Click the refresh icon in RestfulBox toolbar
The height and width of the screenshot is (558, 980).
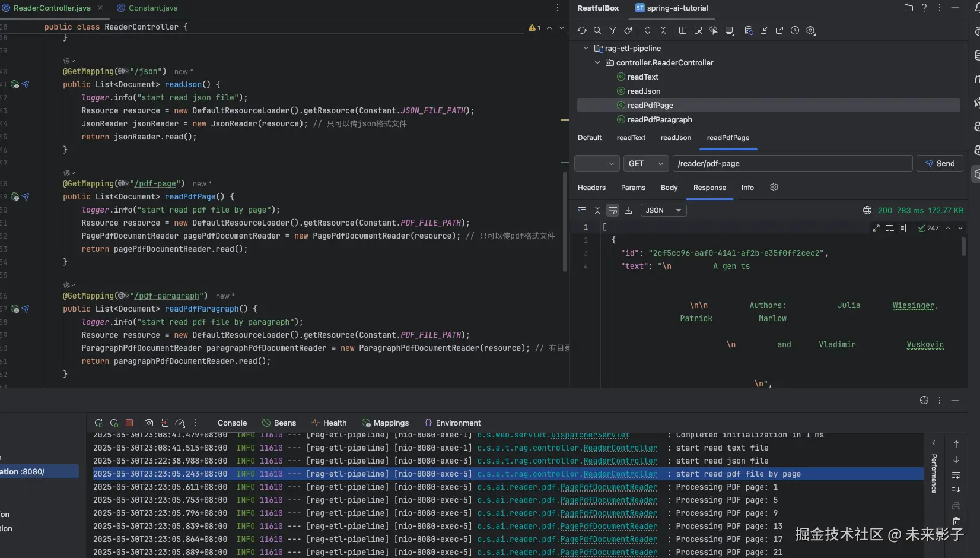tap(581, 30)
